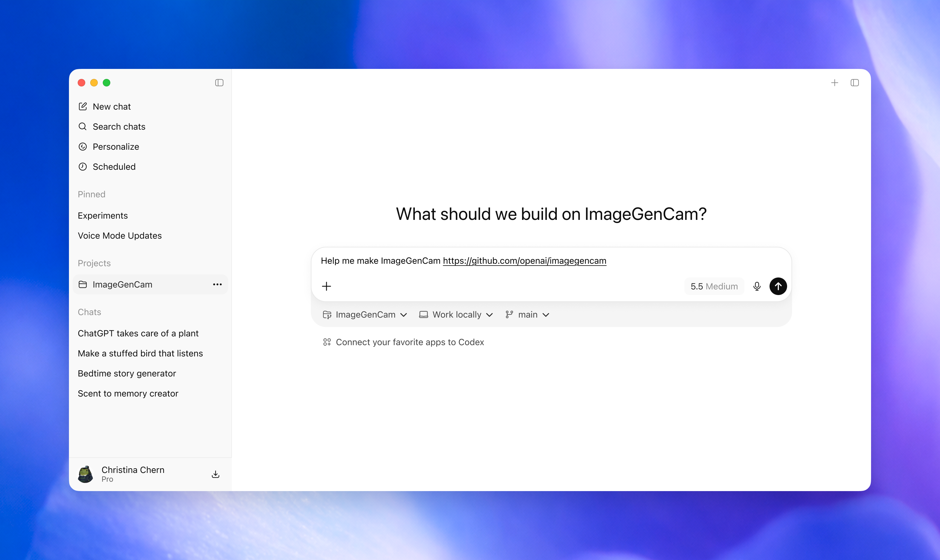
Task: Click Christina Chern's profile avatar
Action: coord(86,474)
